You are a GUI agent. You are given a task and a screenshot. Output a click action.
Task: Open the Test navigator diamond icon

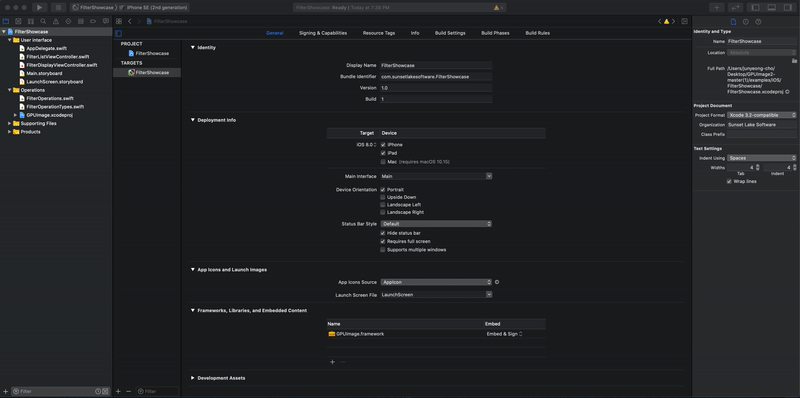(x=68, y=21)
